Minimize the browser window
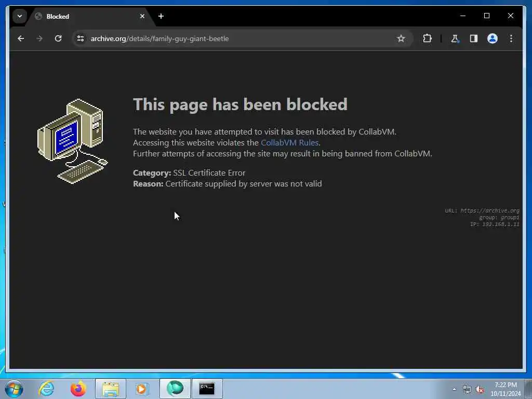The width and height of the screenshot is (532, 399). (x=463, y=16)
